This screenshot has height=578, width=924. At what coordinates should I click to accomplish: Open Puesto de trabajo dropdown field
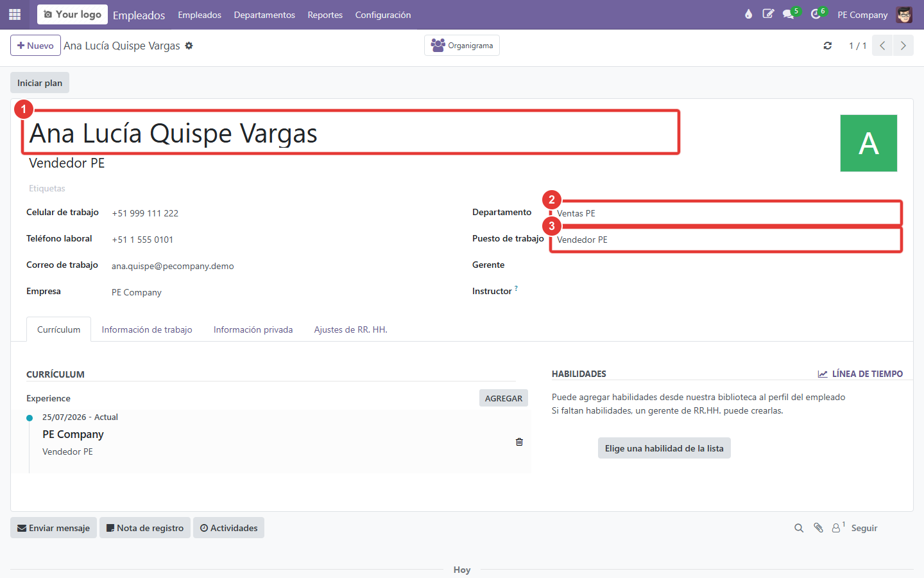(x=726, y=240)
